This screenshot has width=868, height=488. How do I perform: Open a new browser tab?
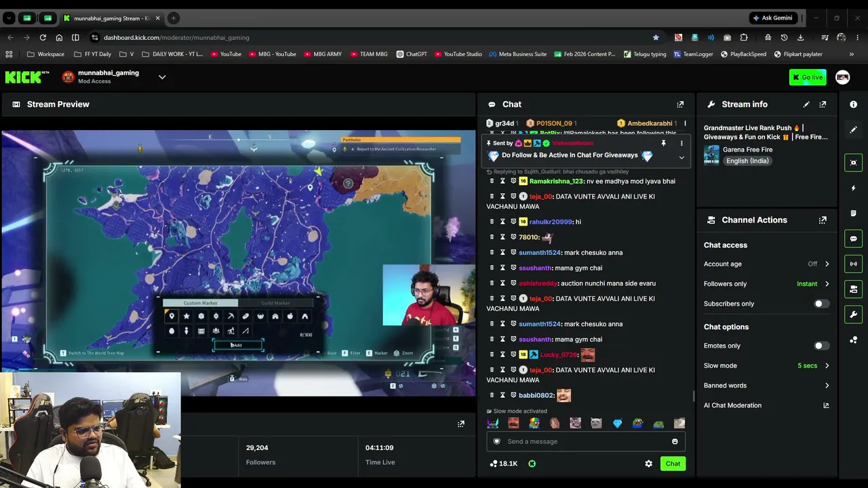coord(174,18)
